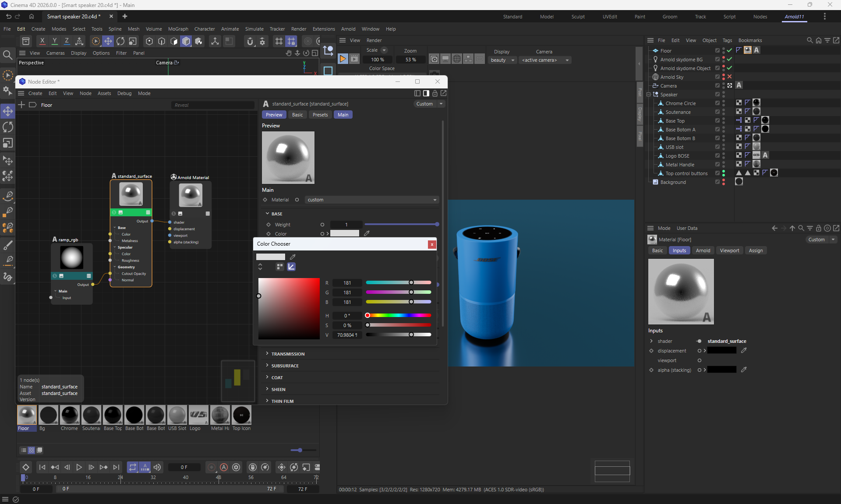
Task: Click the add new node plus icon
Action: click(21, 105)
